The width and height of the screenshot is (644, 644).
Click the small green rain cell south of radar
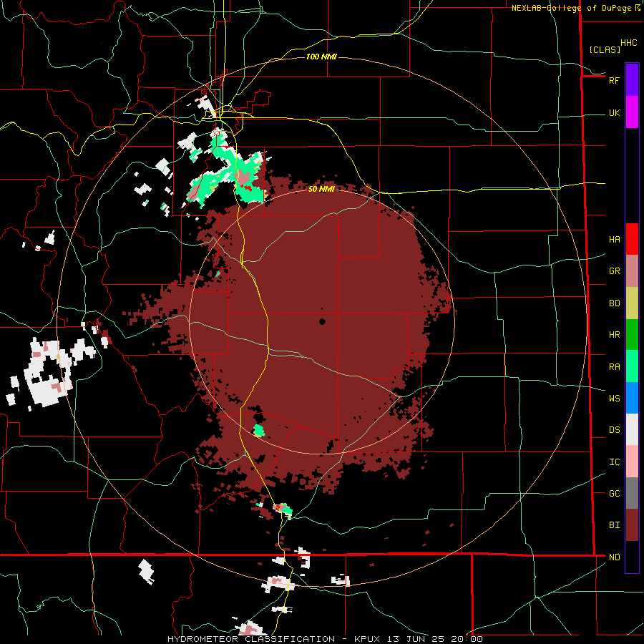[259, 431]
